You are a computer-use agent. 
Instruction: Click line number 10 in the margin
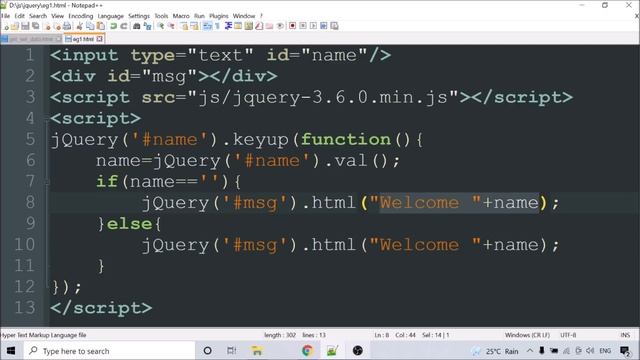24,244
